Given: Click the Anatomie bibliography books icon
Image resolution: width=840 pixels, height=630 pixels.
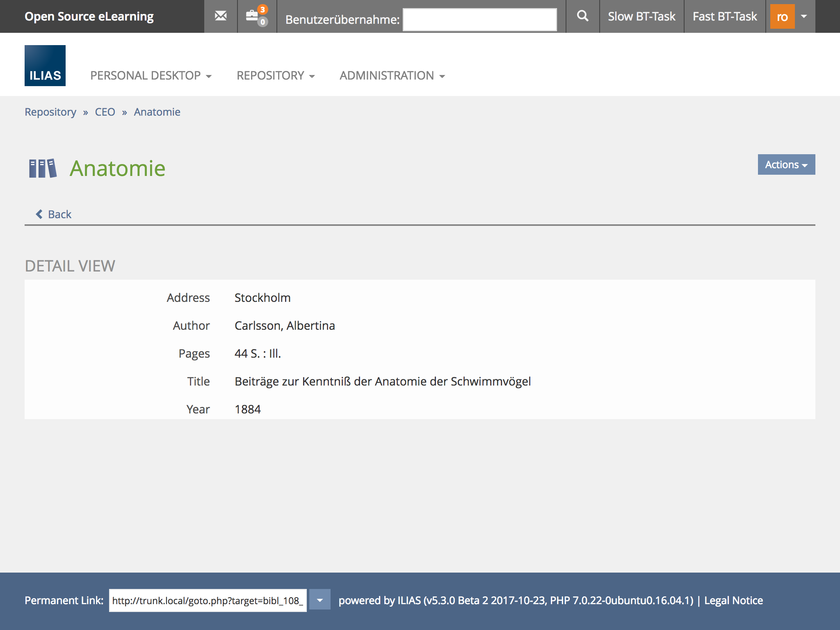Looking at the screenshot, I should [x=43, y=169].
